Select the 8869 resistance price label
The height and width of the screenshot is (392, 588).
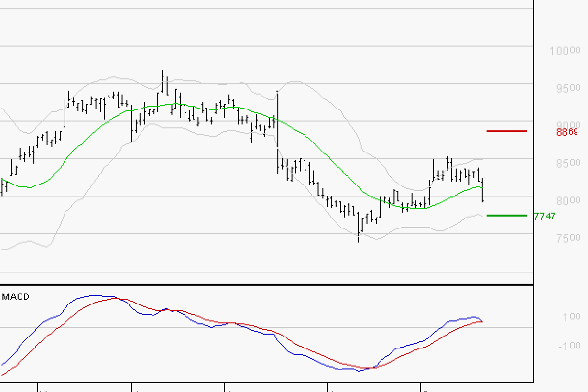pos(567,132)
